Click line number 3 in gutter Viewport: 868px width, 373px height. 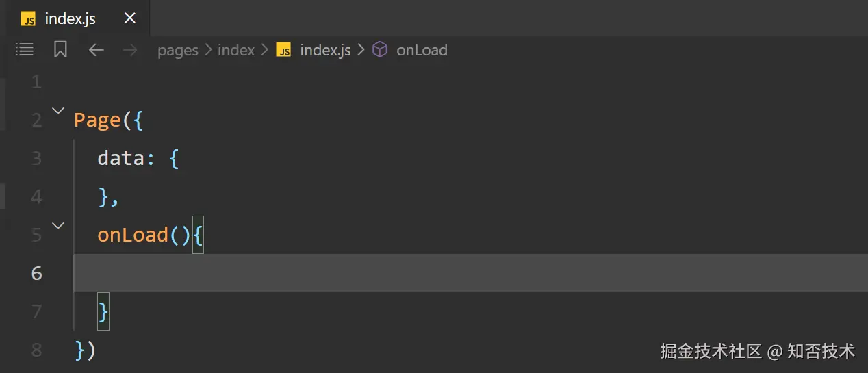(36, 158)
